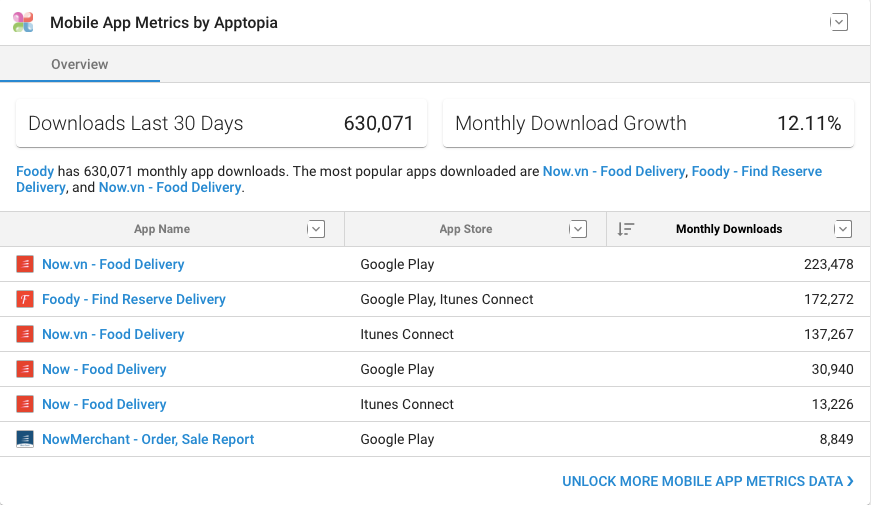Click 'Google Play, Itunes Connect' store cell
The height and width of the screenshot is (505, 871).
click(x=447, y=299)
